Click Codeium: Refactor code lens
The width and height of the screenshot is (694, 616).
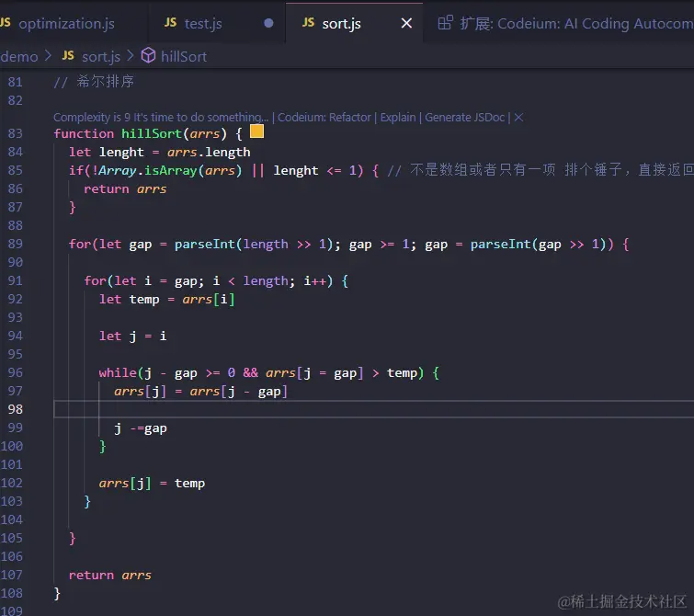[x=324, y=118]
